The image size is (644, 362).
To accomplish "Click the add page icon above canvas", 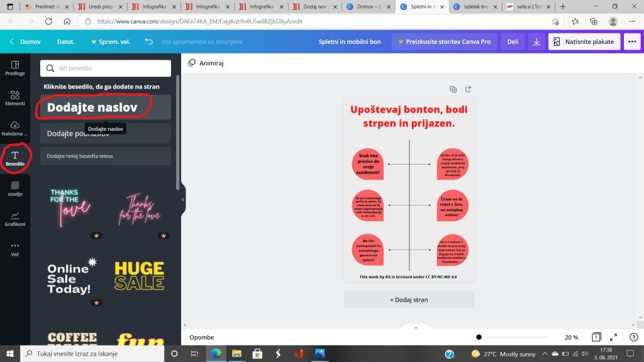I will (x=468, y=89).
